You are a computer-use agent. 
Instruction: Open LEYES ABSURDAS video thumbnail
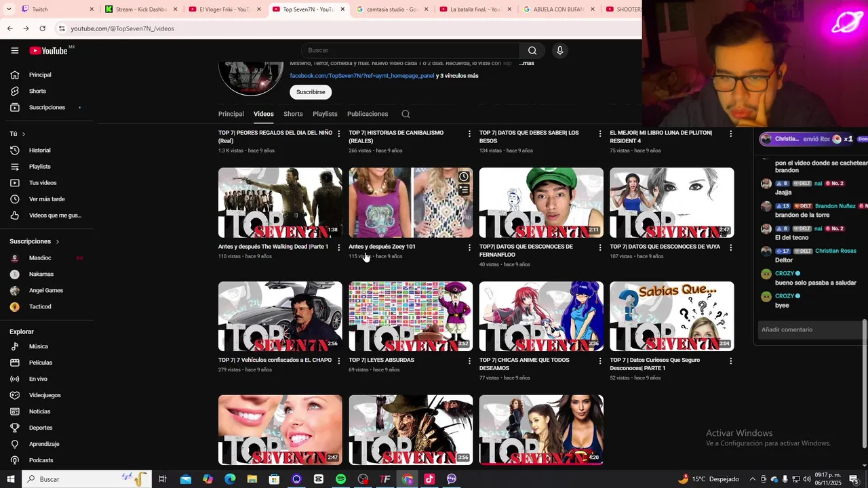411,317
